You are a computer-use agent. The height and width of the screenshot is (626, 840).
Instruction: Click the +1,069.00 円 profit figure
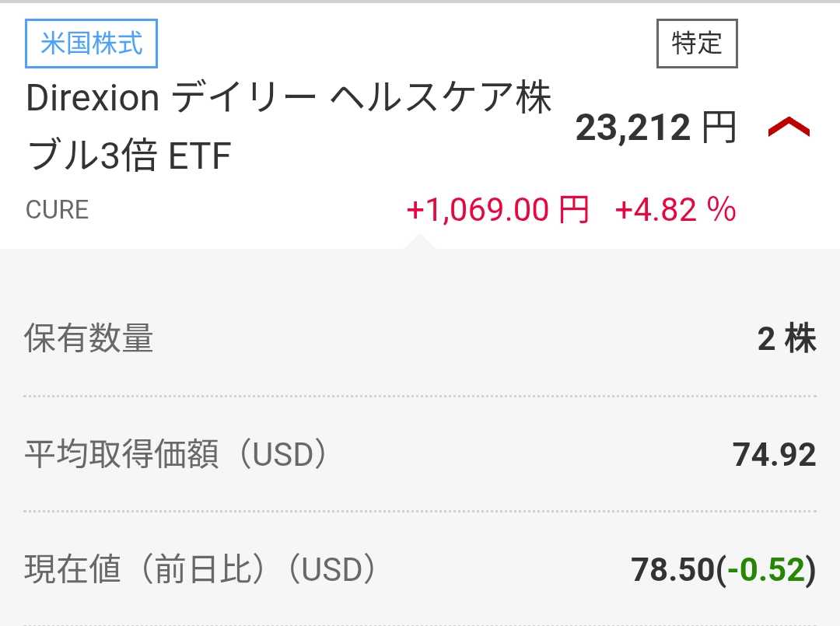[x=498, y=210]
